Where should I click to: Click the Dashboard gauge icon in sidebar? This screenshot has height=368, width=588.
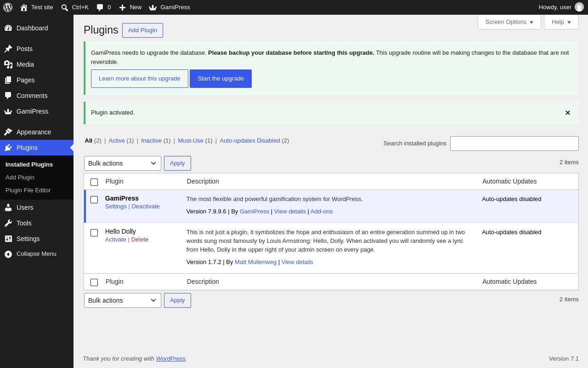(8, 28)
